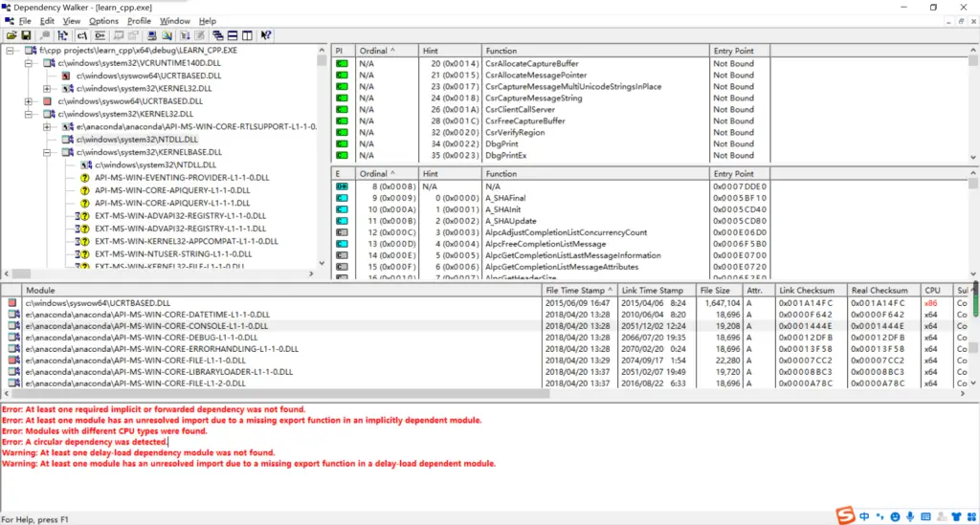980x525 pixels.
Task: Click module icon for UCRTBASED.DLL list row
Action: point(11,303)
